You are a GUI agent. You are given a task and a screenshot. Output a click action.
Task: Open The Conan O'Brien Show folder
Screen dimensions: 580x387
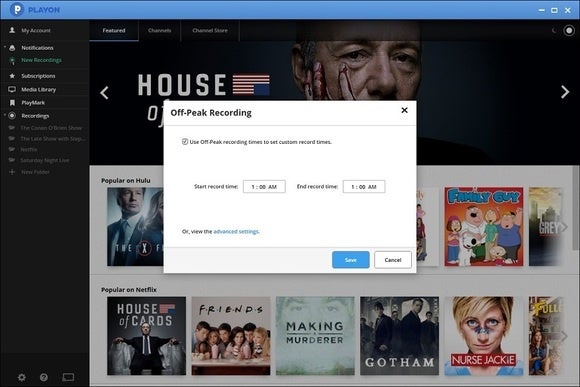point(51,128)
